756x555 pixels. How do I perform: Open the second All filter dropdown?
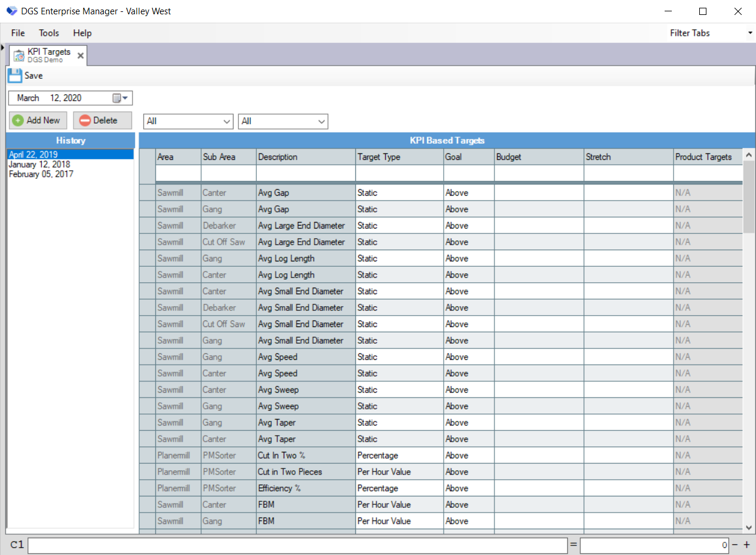click(x=322, y=121)
